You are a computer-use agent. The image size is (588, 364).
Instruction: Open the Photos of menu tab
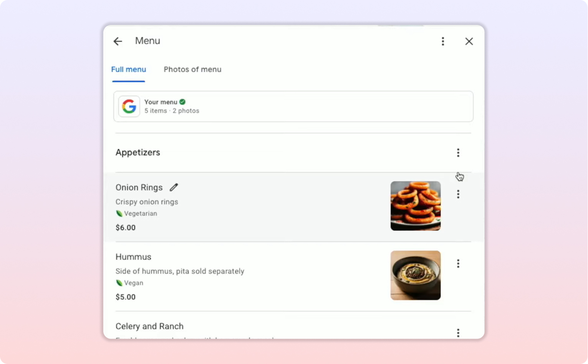pyautogui.click(x=192, y=69)
